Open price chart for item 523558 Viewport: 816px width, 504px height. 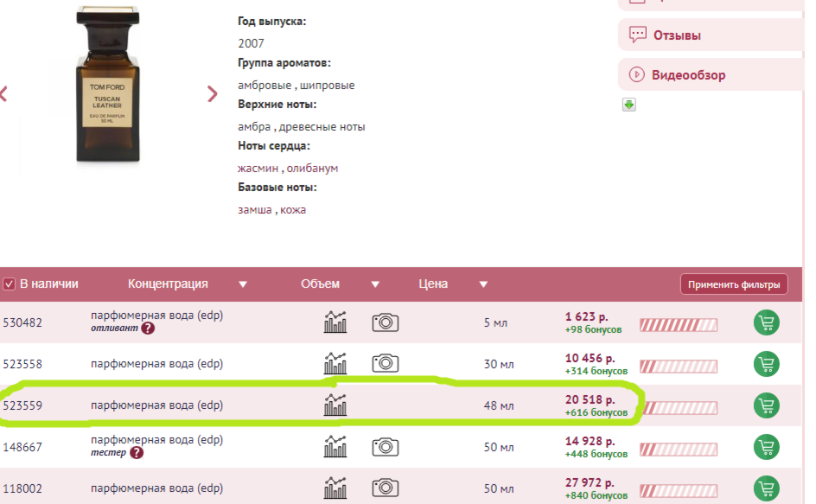click(x=335, y=363)
